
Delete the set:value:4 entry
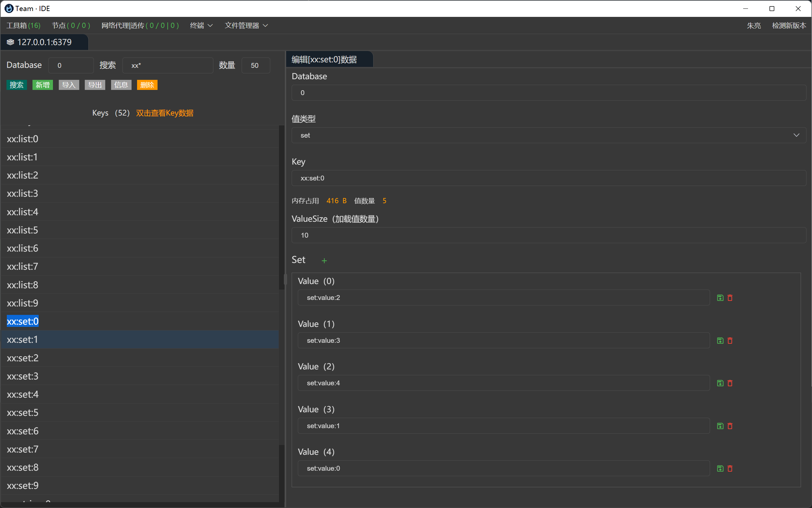[x=730, y=383]
